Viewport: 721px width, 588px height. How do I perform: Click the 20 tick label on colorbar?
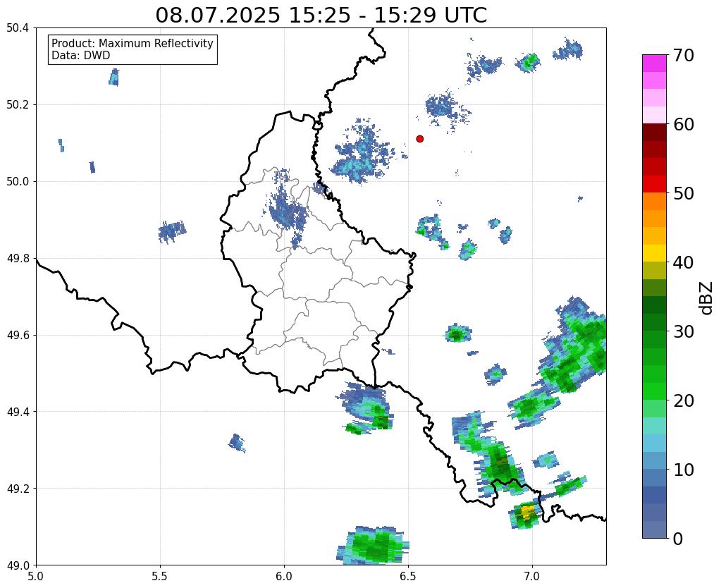tap(684, 400)
